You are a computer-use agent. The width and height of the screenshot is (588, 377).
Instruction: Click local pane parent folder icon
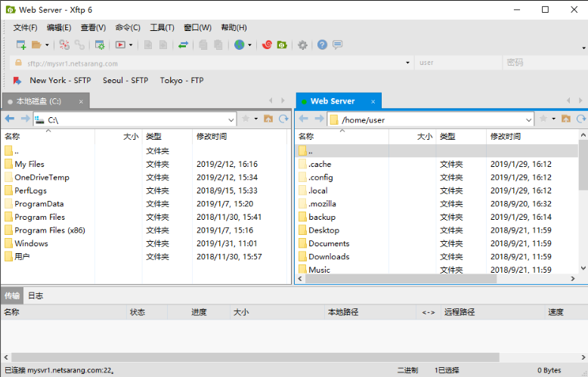[x=268, y=119]
